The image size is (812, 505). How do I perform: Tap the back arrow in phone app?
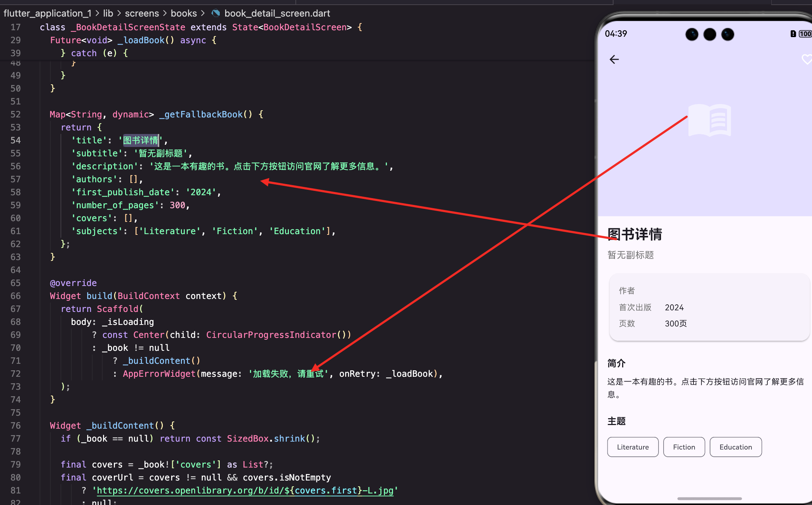coord(614,59)
